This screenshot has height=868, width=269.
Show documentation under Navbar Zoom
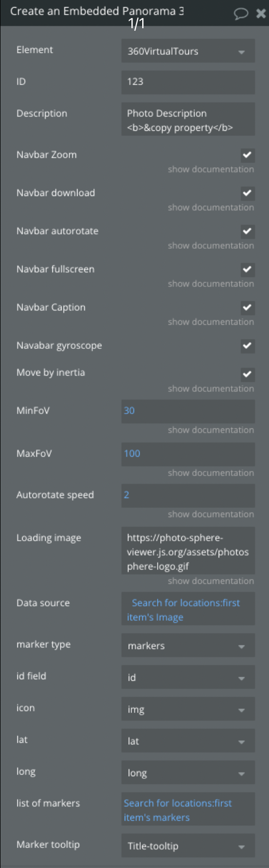210,169
